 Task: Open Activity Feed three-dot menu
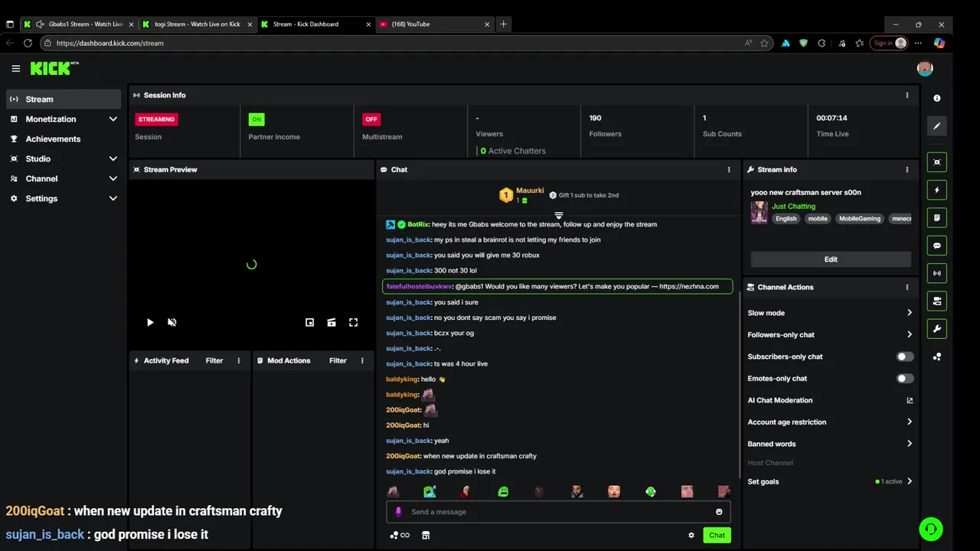239,360
